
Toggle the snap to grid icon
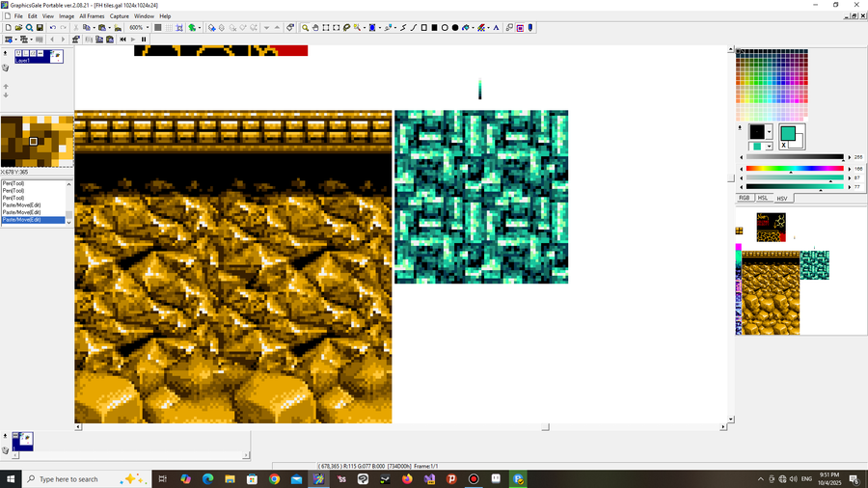click(x=179, y=28)
